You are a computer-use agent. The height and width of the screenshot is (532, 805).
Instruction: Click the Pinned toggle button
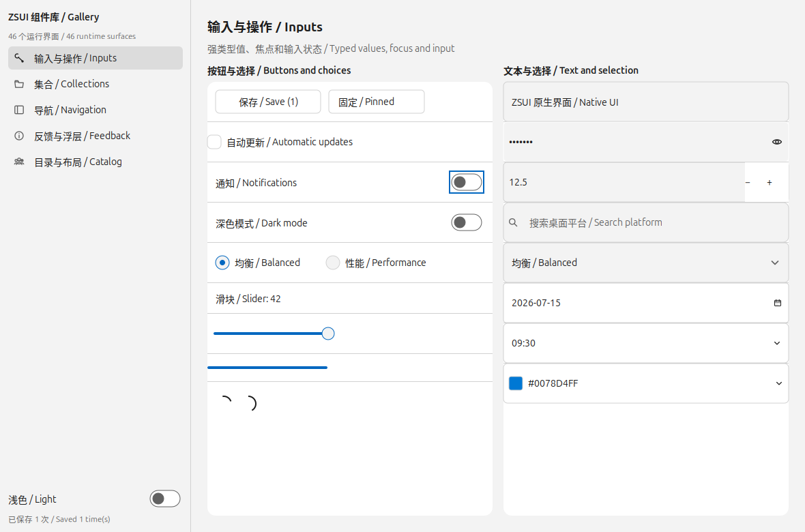tap(377, 102)
